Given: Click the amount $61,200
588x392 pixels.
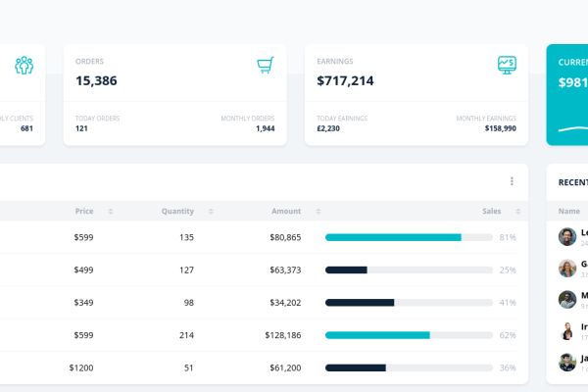Looking at the screenshot, I should coord(285,368).
